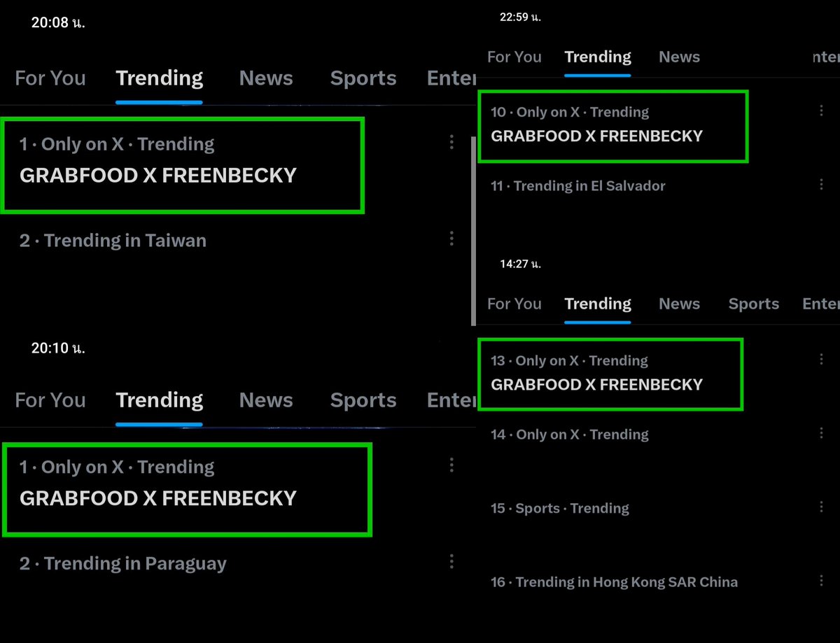This screenshot has width=840, height=643.
Task: Open News tab in 20:10 panel
Action: click(266, 400)
